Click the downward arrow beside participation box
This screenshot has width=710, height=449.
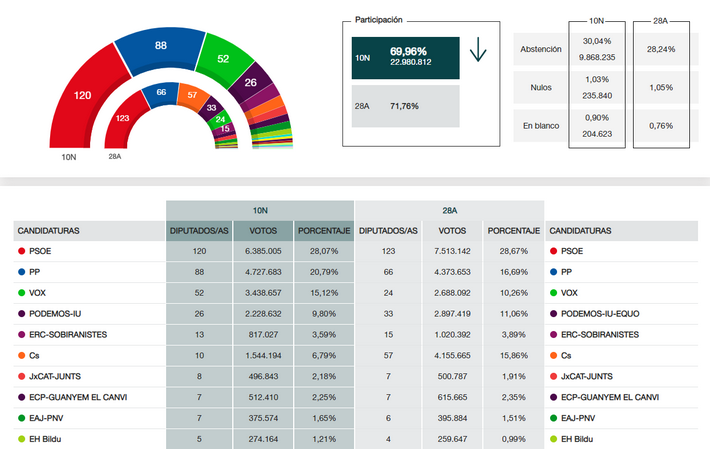[478, 50]
